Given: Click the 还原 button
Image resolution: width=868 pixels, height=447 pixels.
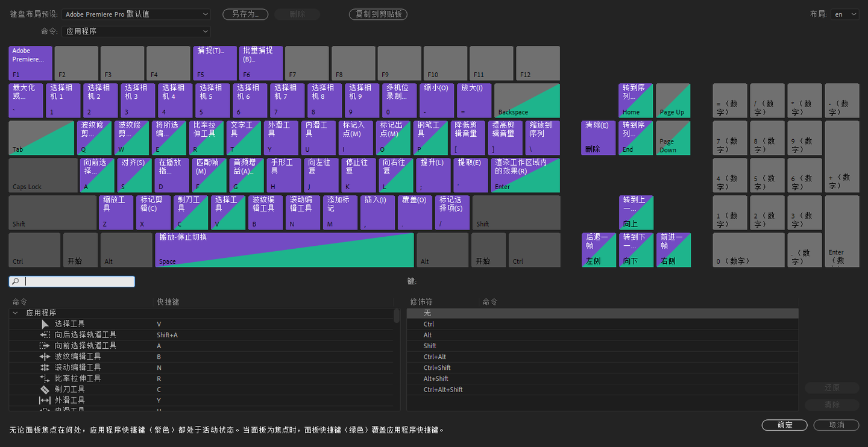Looking at the screenshot, I should pyautogui.click(x=832, y=387).
